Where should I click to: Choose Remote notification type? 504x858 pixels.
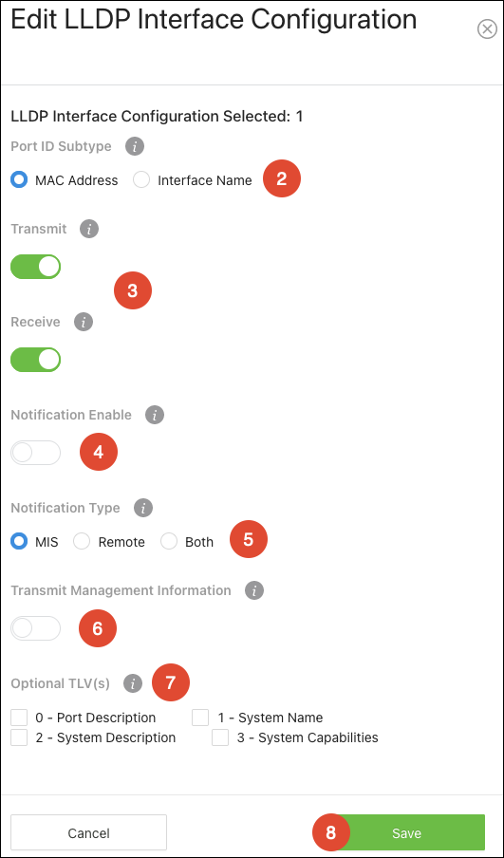click(82, 542)
